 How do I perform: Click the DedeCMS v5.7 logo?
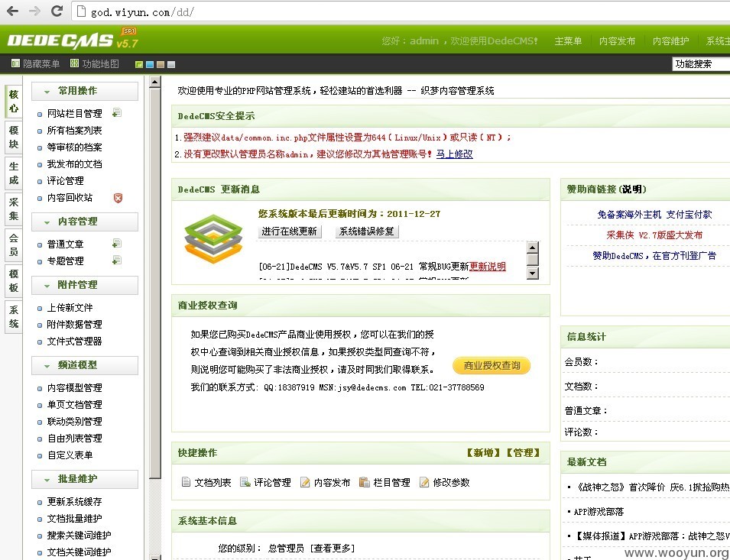click(73, 39)
